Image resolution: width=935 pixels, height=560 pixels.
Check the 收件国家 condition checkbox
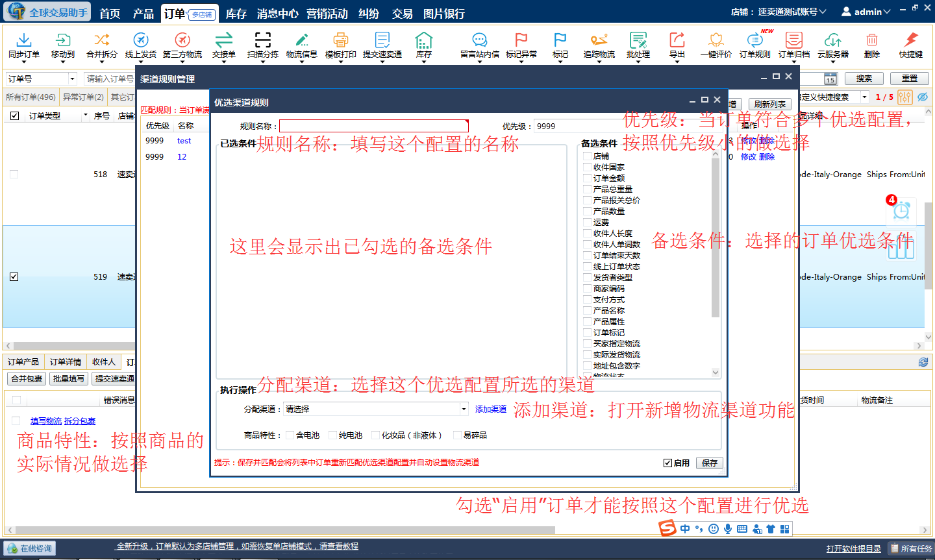[x=588, y=167]
